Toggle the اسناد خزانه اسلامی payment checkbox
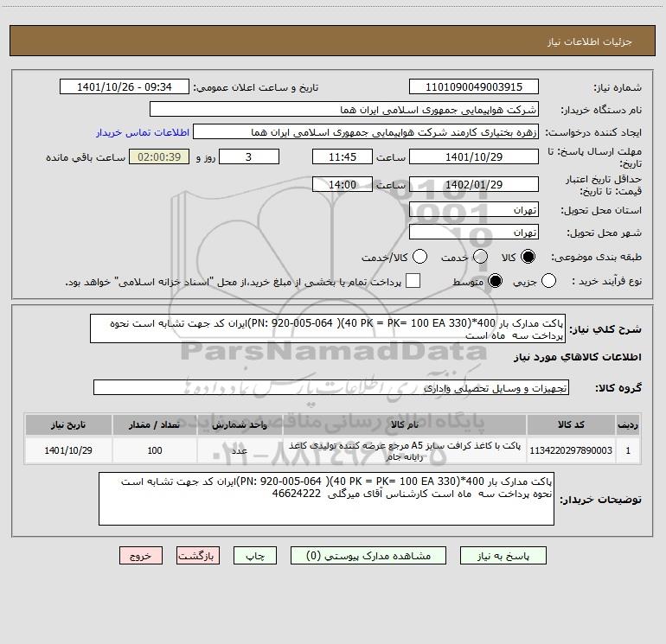This screenshot has width=666, height=644. point(413,282)
